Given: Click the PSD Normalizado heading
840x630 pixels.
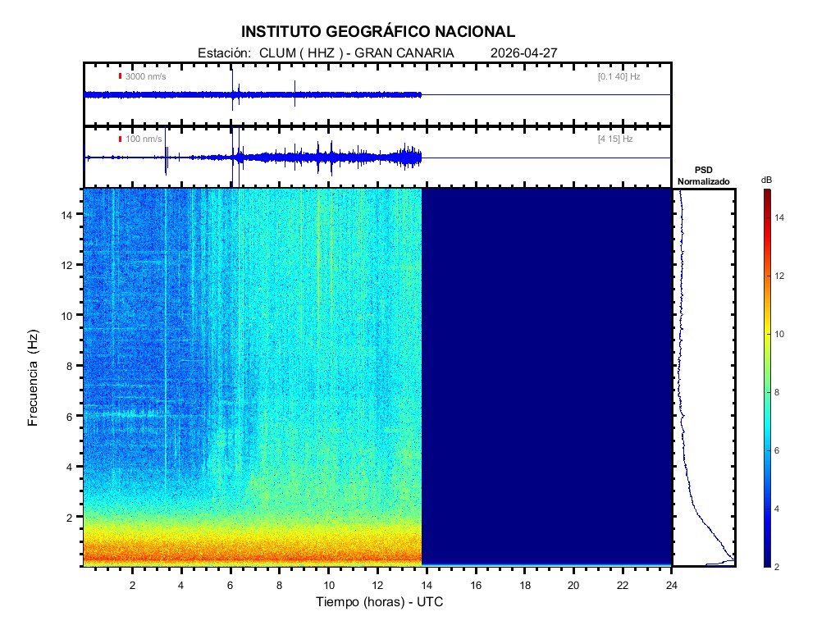Looking at the screenshot, I should [x=703, y=175].
